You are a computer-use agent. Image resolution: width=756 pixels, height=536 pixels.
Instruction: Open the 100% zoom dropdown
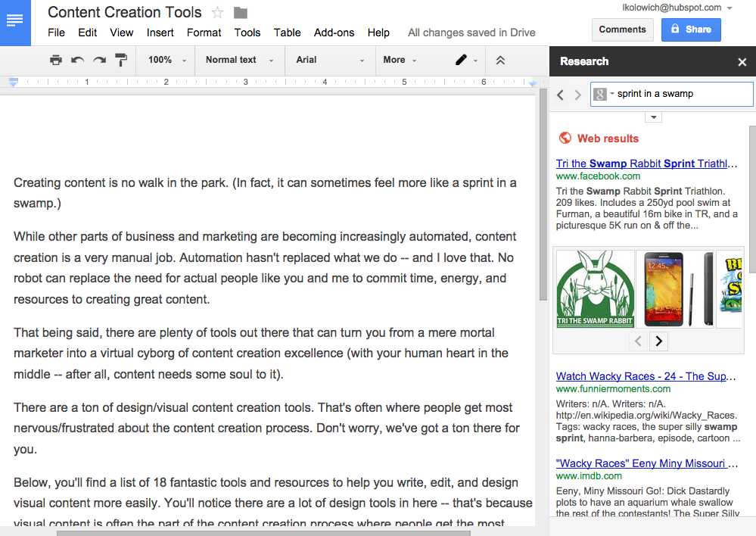coord(166,60)
